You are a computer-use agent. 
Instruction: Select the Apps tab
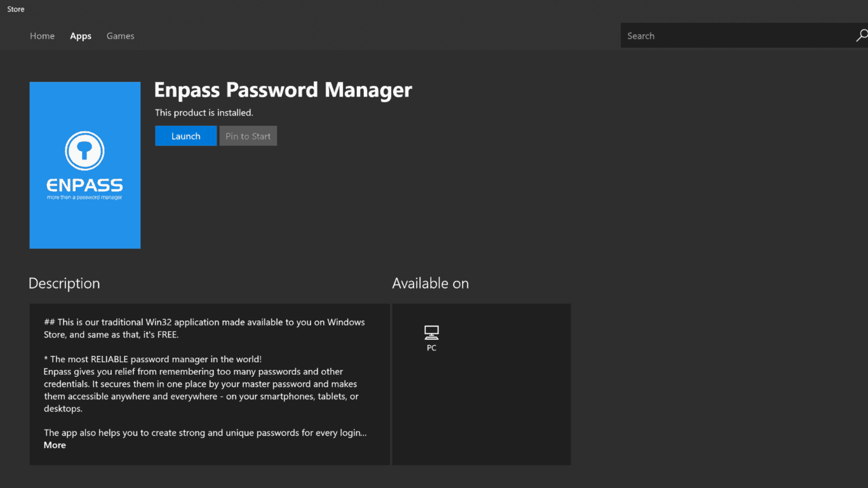pos(81,36)
